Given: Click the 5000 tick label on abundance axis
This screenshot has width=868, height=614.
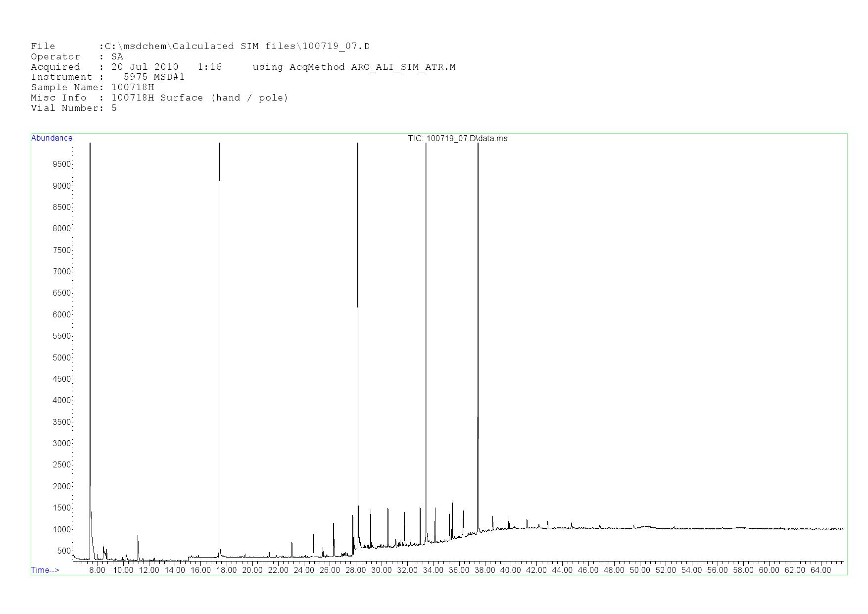Looking at the screenshot, I should [x=62, y=358].
